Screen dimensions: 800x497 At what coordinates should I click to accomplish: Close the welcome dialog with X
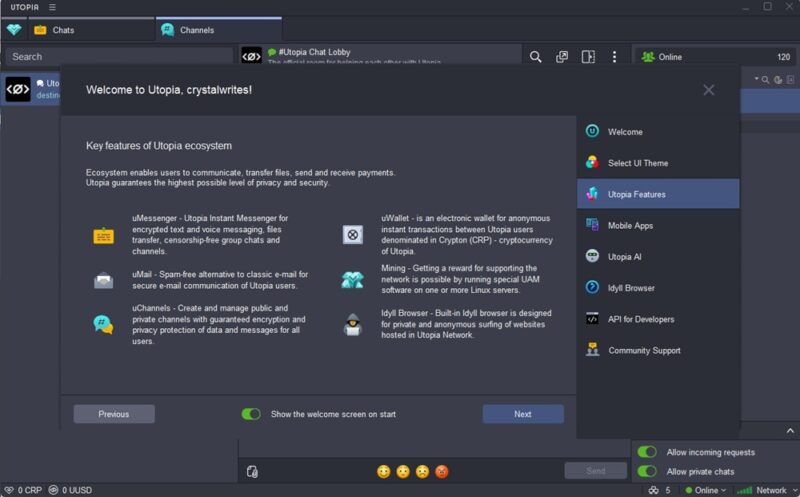tap(708, 90)
